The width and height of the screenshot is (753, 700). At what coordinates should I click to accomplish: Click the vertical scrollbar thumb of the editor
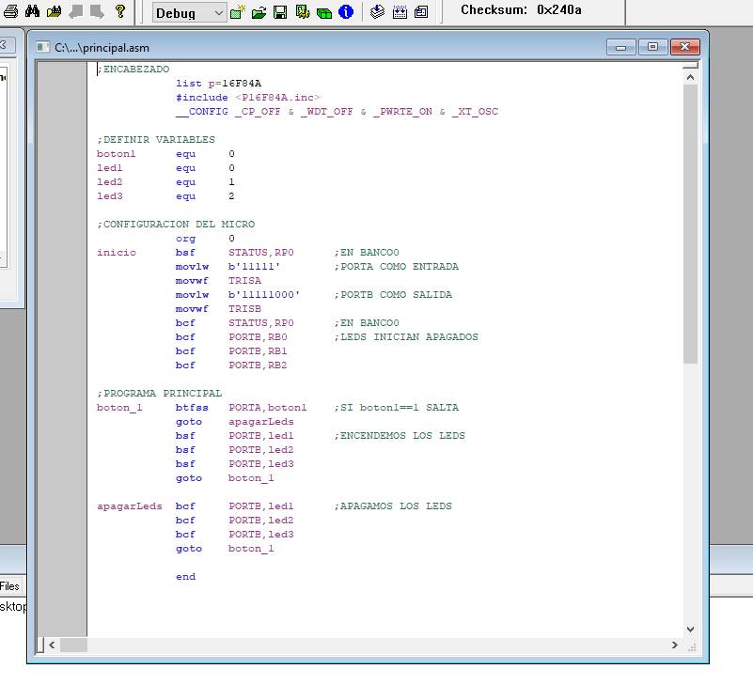(x=690, y=224)
